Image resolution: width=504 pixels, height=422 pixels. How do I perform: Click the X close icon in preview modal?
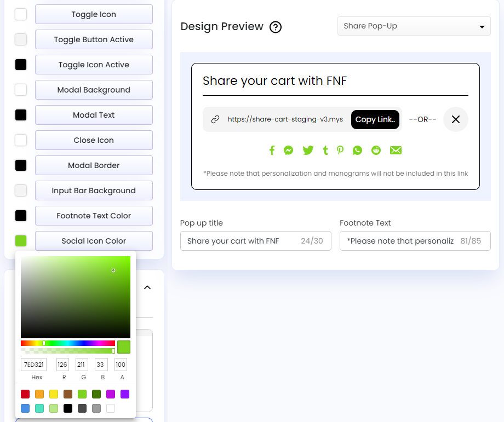[455, 119]
